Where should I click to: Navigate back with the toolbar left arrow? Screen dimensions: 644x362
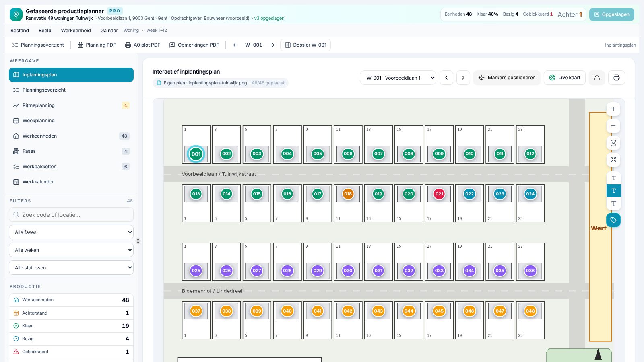click(x=235, y=45)
